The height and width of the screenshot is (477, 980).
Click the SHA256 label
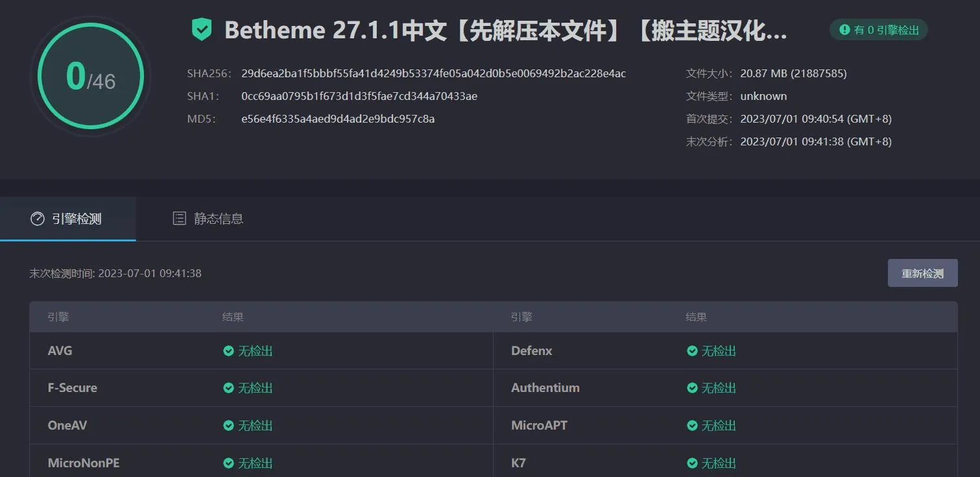209,73
